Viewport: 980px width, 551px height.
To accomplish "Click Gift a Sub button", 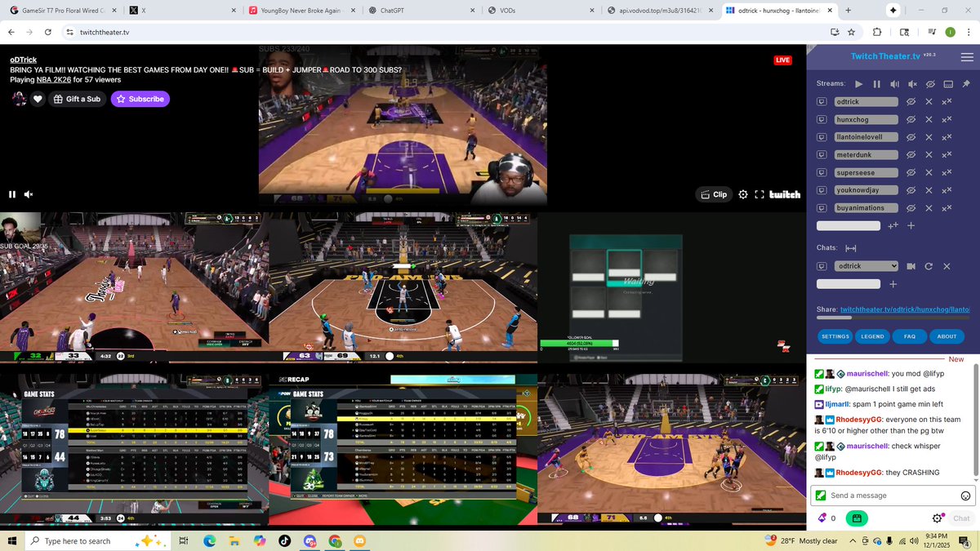I will click(77, 99).
